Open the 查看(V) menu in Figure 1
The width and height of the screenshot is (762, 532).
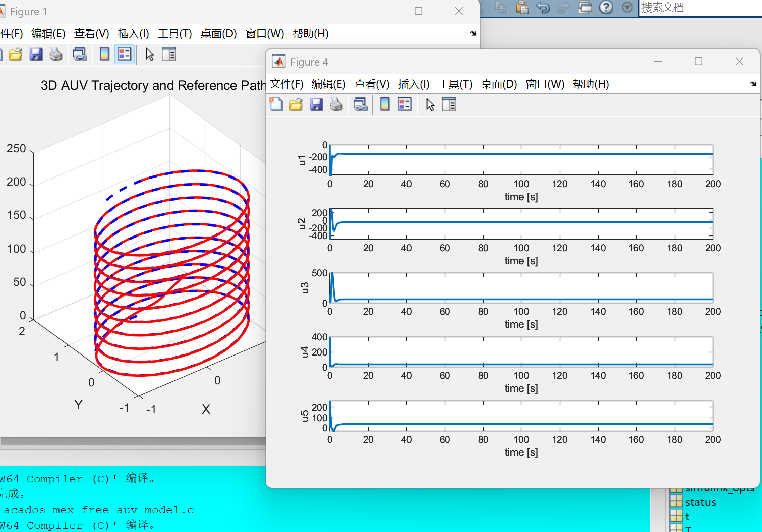pyautogui.click(x=92, y=33)
